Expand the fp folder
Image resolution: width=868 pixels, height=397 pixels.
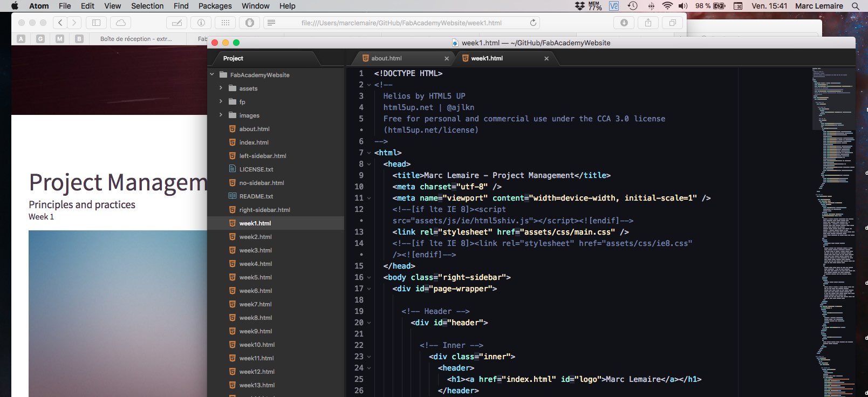point(221,101)
